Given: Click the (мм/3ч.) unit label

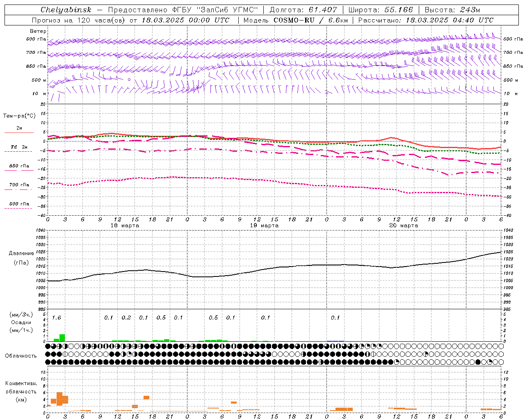Looking at the screenshot, I should (21, 315).
